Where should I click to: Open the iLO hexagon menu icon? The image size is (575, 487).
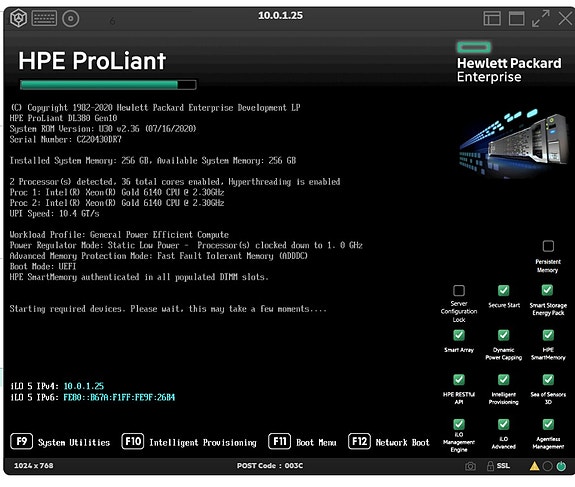point(18,18)
